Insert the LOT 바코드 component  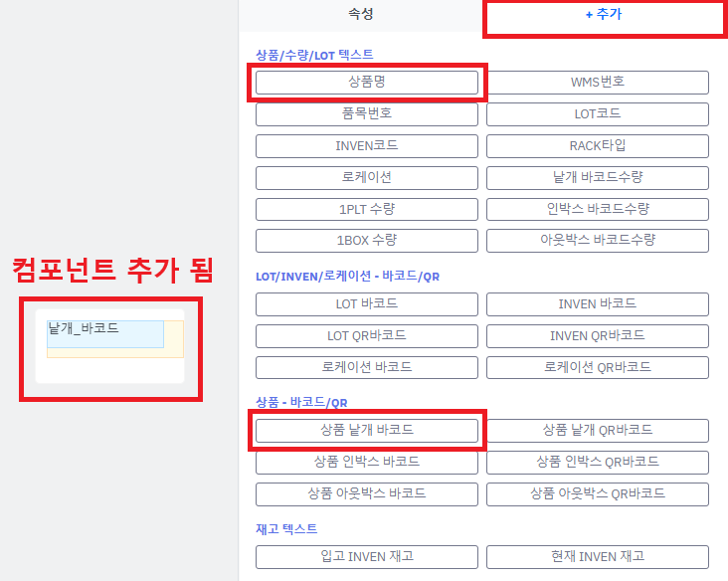click(x=366, y=303)
